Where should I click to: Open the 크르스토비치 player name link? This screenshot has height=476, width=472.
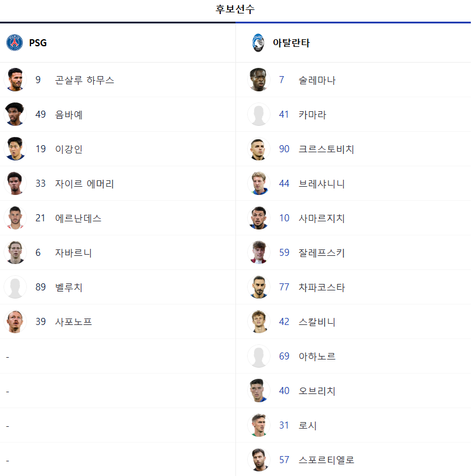tap(326, 149)
